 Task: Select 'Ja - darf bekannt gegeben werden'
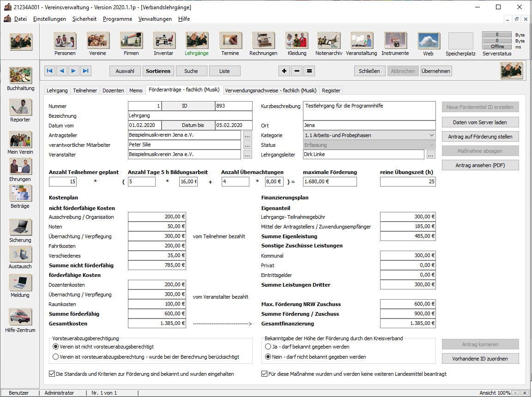point(268,347)
